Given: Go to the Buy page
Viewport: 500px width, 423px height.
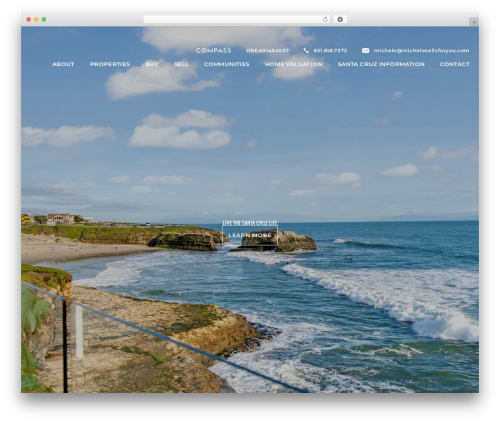Looking at the screenshot, I should (x=152, y=64).
